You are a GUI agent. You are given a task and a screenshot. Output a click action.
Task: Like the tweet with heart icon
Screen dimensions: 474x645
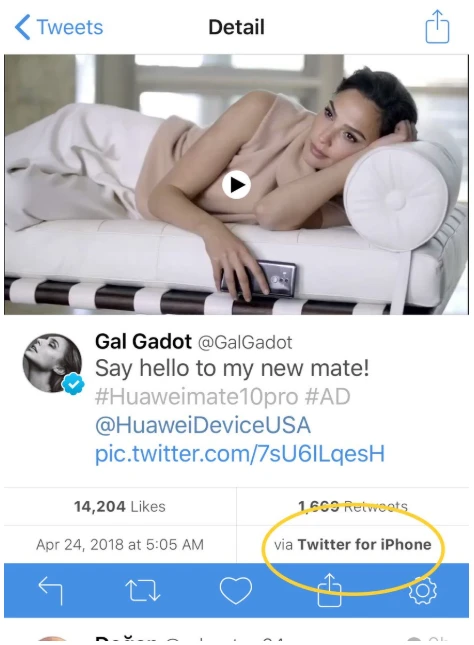[x=236, y=590]
